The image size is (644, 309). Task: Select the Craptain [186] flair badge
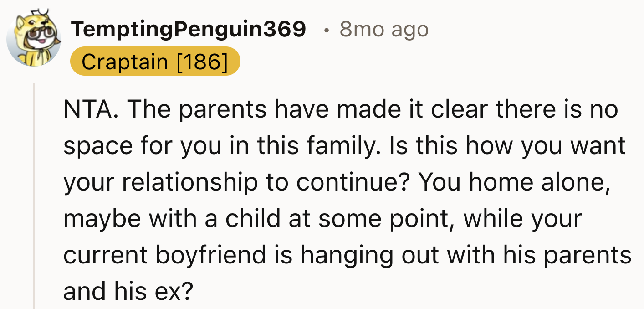click(x=155, y=62)
